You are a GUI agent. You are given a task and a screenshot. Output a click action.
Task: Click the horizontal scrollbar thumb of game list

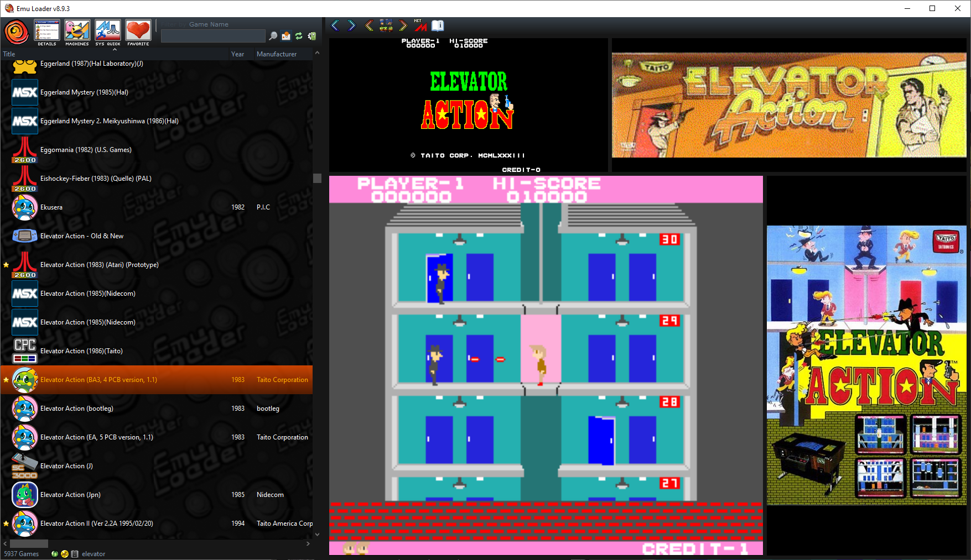point(29,543)
